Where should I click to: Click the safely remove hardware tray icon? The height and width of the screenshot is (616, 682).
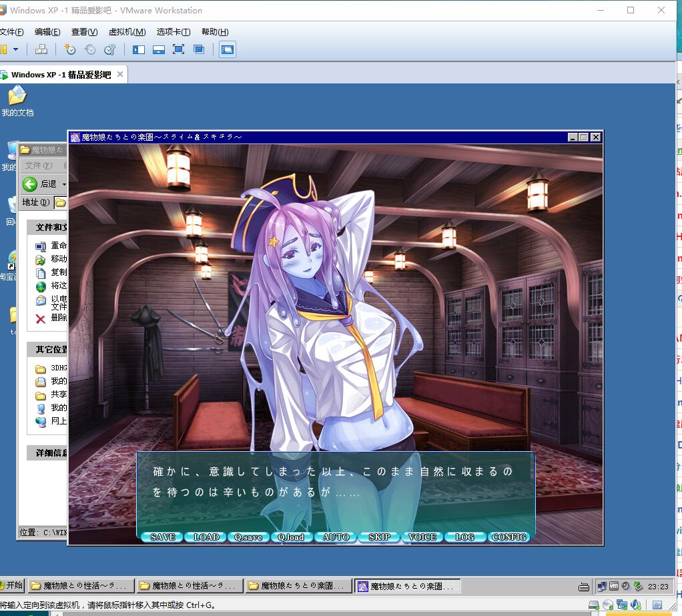[x=638, y=587]
